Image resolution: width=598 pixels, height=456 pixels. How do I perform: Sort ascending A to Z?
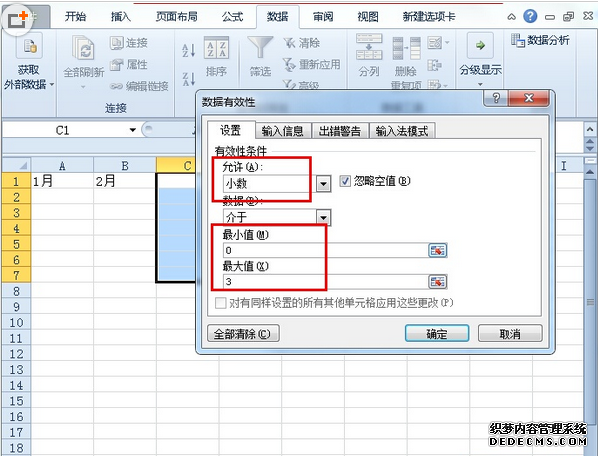pos(189,50)
